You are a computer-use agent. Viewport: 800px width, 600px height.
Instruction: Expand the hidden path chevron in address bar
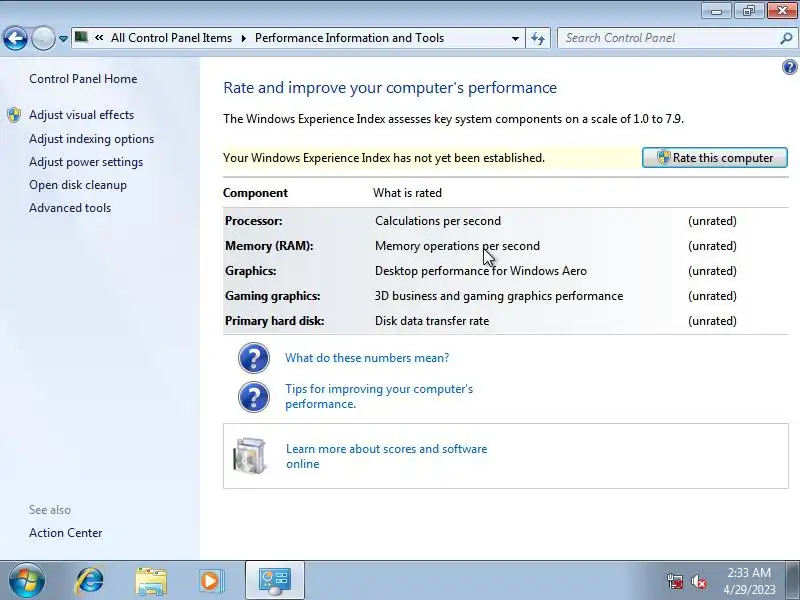(x=99, y=38)
